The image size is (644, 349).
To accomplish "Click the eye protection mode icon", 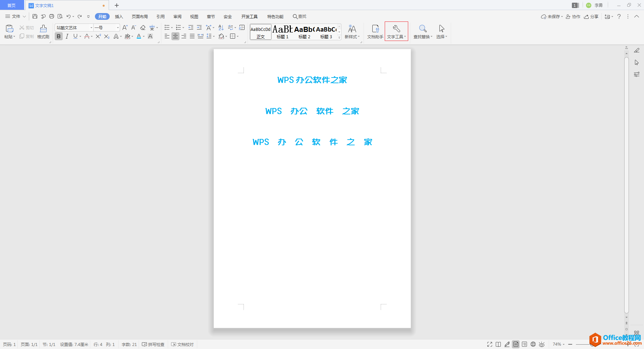I will tap(542, 344).
